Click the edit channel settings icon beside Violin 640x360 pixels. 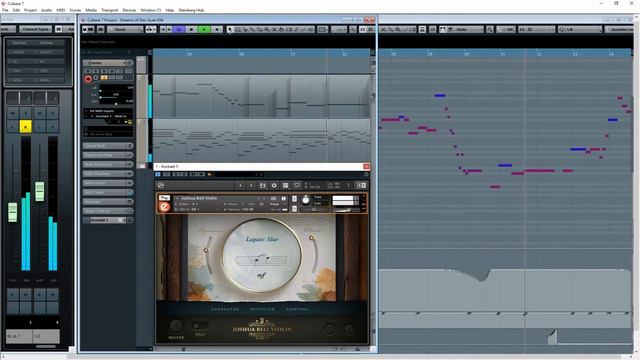130,63
